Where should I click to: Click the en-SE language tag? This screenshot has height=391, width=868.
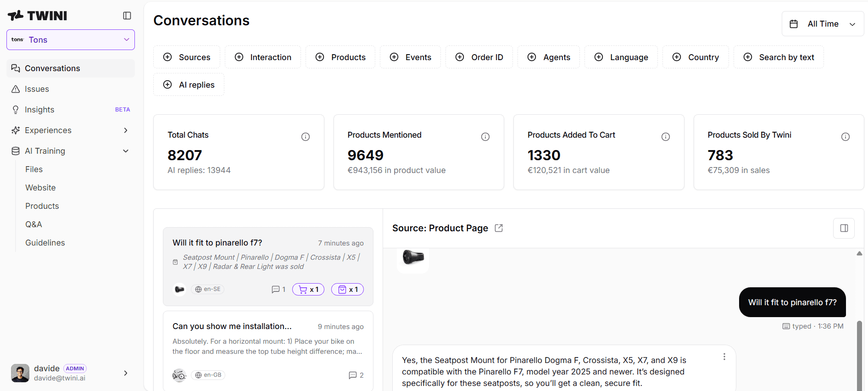pos(207,289)
